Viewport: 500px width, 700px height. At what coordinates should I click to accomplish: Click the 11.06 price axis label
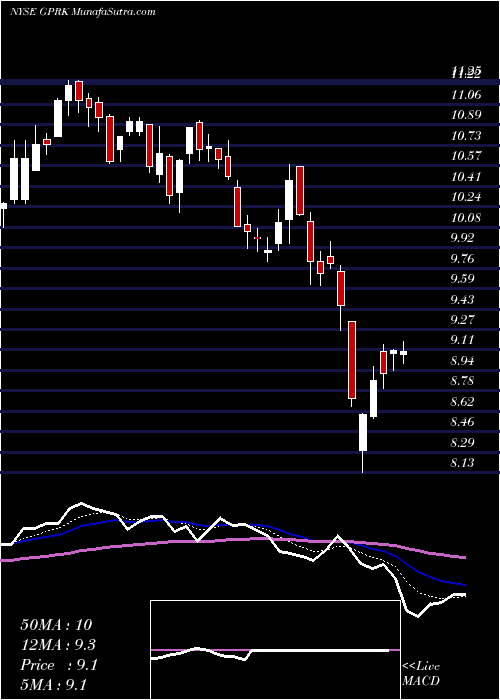tap(466, 95)
